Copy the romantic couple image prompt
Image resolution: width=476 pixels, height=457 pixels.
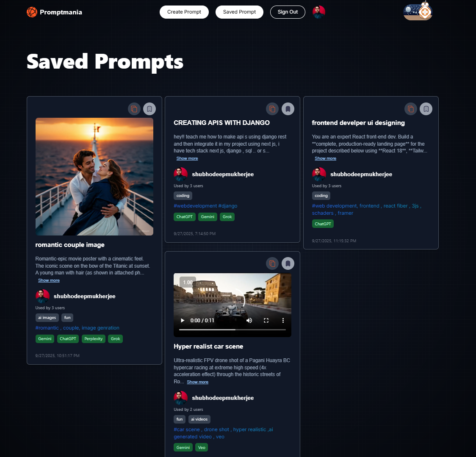click(x=134, y=109)
